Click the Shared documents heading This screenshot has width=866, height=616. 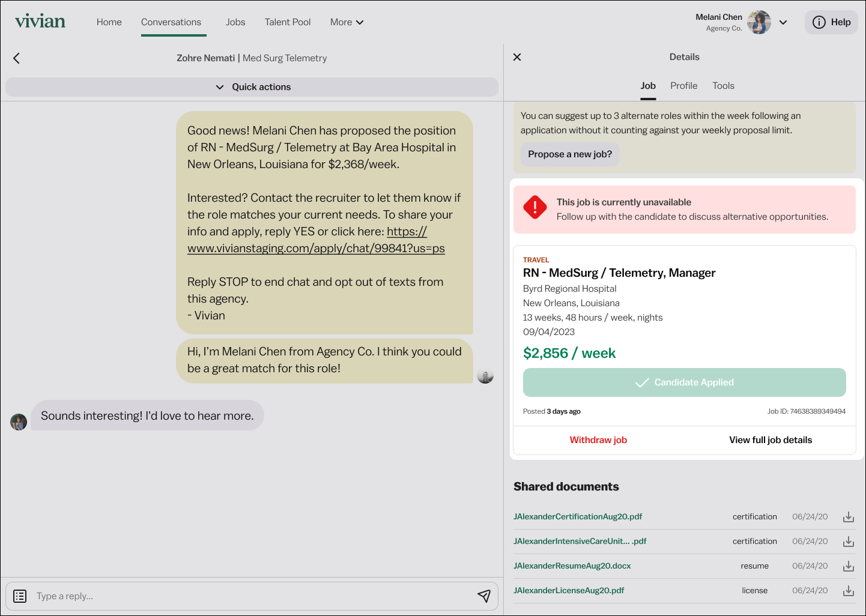[566, 487]
